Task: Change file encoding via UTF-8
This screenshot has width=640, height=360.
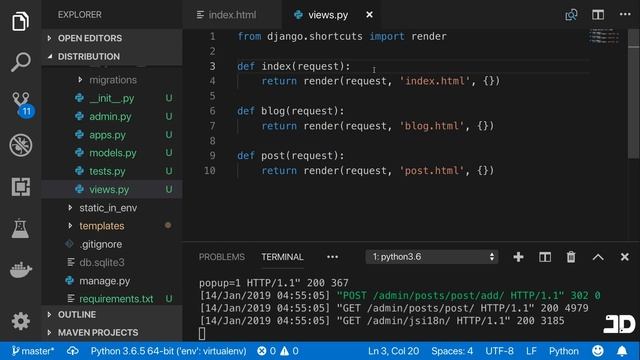Action: [499, 351]
